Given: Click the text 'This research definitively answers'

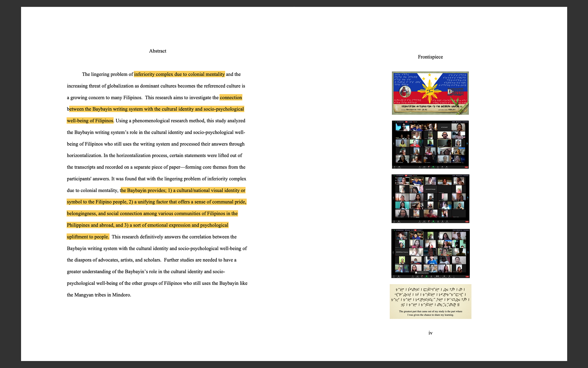Looking at the screenshot, I should (146, 237).
